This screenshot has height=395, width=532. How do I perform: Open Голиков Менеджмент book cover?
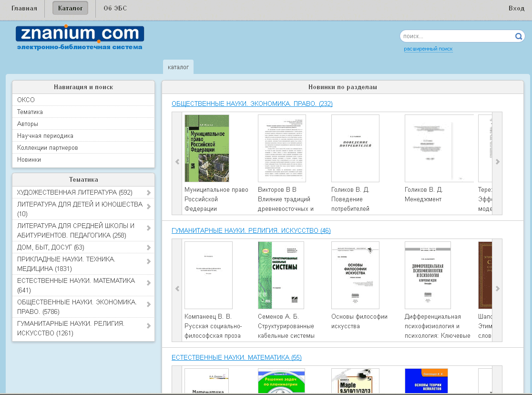coord(439,148)
